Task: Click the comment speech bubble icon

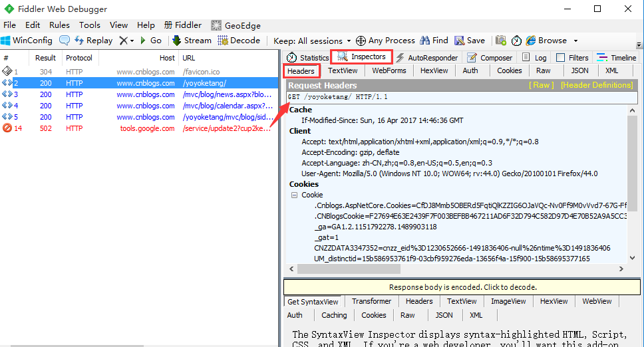Action: point(65,40)
